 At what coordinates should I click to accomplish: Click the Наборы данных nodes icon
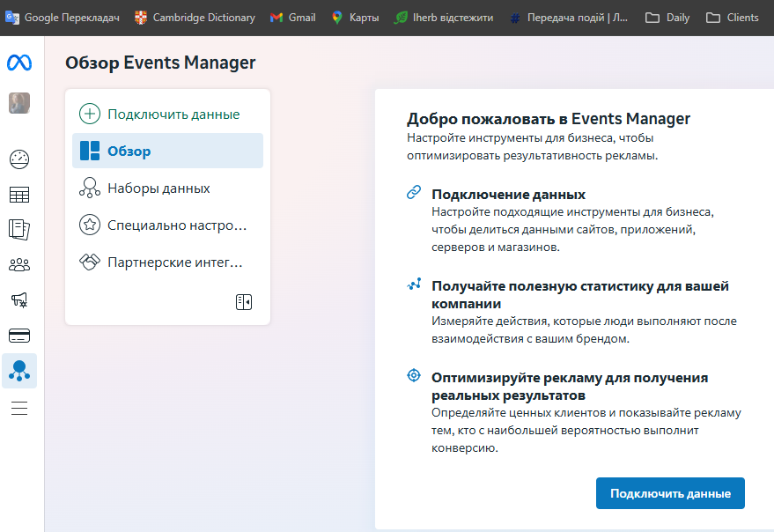tap(89, 188)
